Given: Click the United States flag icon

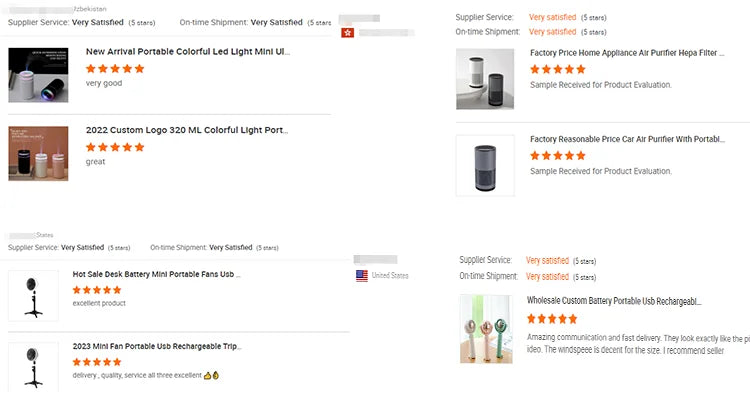Looking at the screenshot, I should coord(362,275).
